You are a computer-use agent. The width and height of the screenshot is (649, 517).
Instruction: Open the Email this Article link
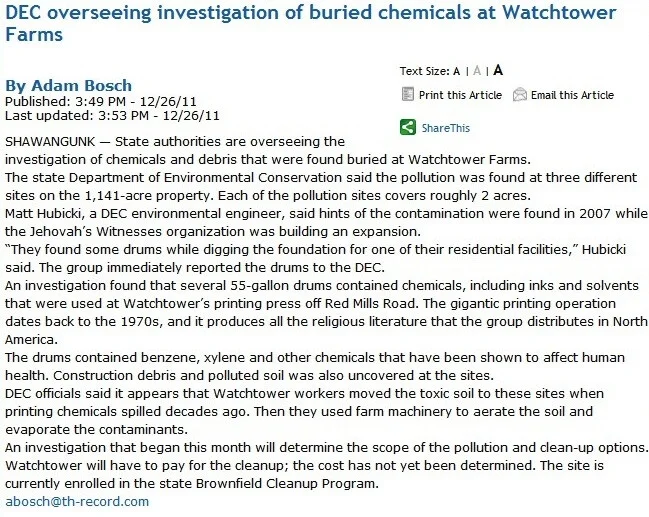pyautogui.click(x=572, y=96)
